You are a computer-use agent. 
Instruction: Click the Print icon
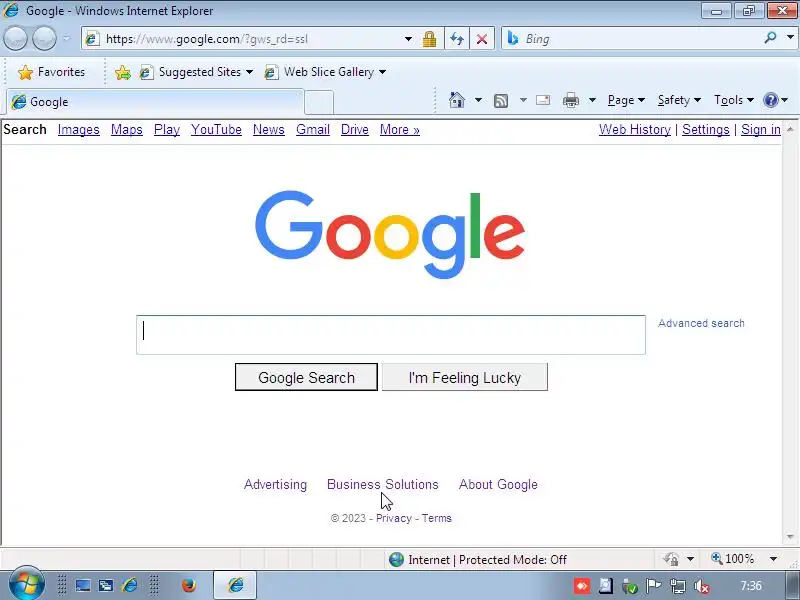pyautogui.click(x=570, y=100)
